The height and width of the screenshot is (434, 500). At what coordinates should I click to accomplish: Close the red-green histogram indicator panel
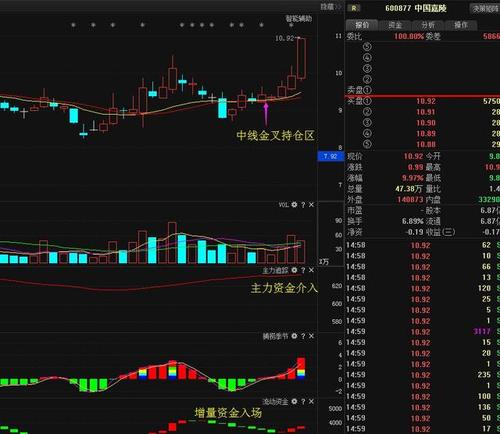pos(311,336)
